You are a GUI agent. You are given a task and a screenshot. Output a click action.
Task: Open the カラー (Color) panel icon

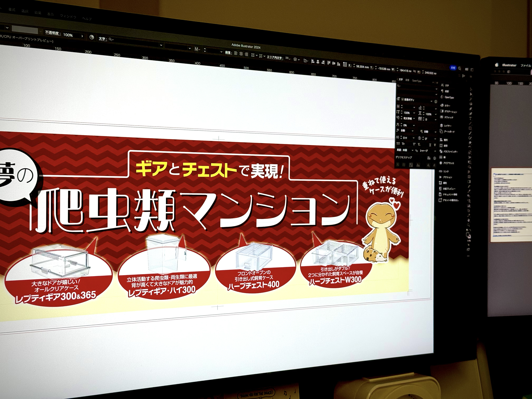coord(442,105)
